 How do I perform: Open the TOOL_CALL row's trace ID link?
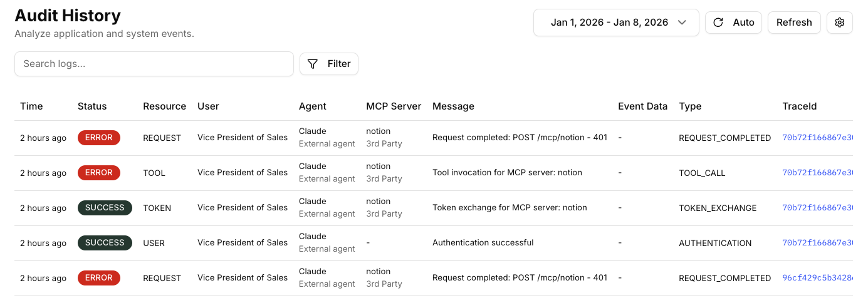point(817,173)
